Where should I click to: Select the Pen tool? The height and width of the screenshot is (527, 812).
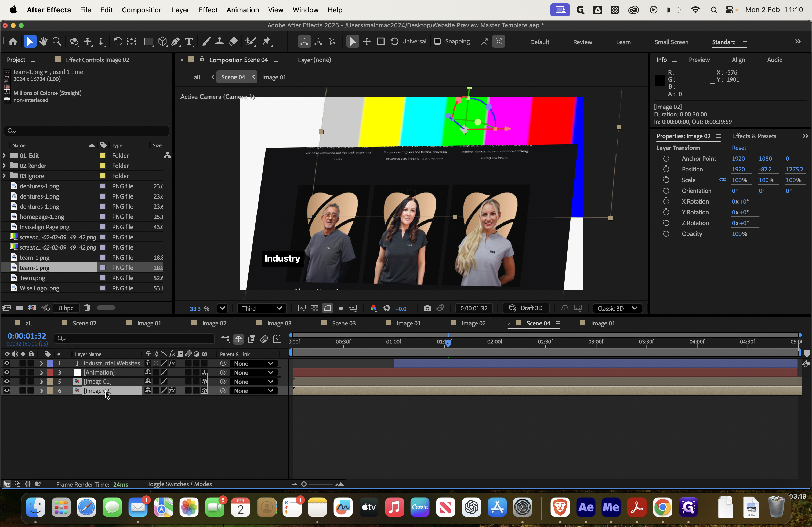point(176,42)
